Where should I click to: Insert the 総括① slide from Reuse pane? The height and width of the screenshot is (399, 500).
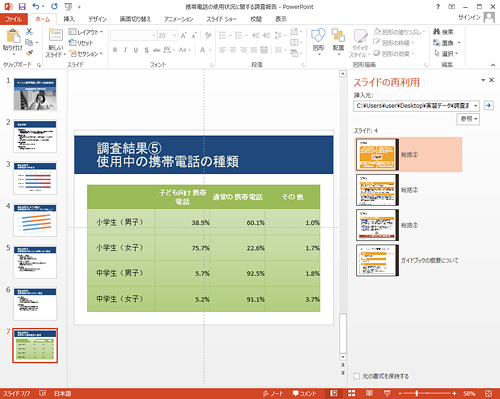coord(409,154)
